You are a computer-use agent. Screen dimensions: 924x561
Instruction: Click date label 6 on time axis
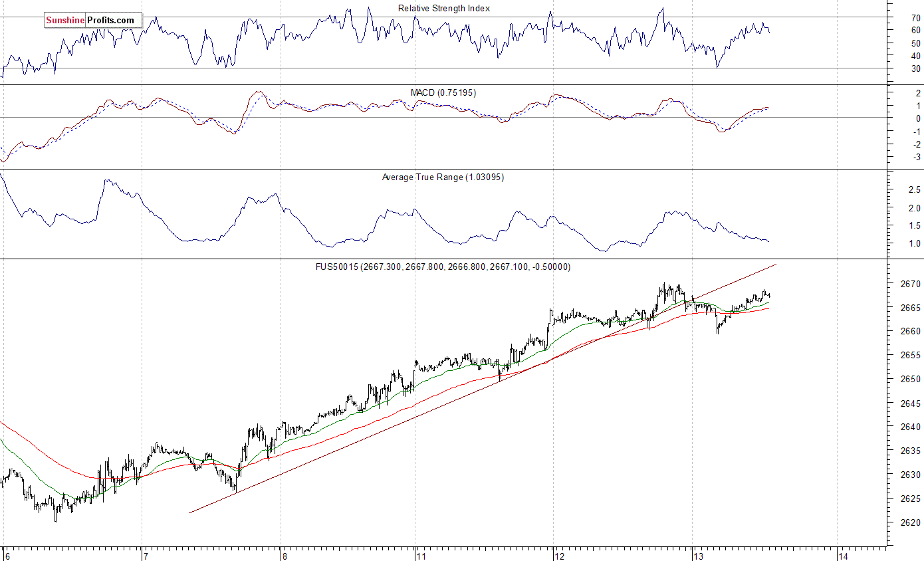(x=7, y=556)
